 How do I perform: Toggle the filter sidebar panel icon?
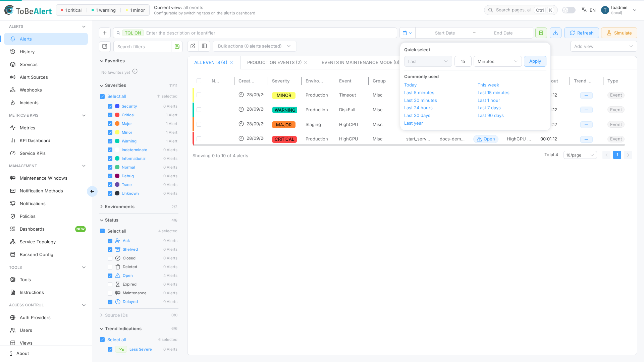(x=105, y=46)
